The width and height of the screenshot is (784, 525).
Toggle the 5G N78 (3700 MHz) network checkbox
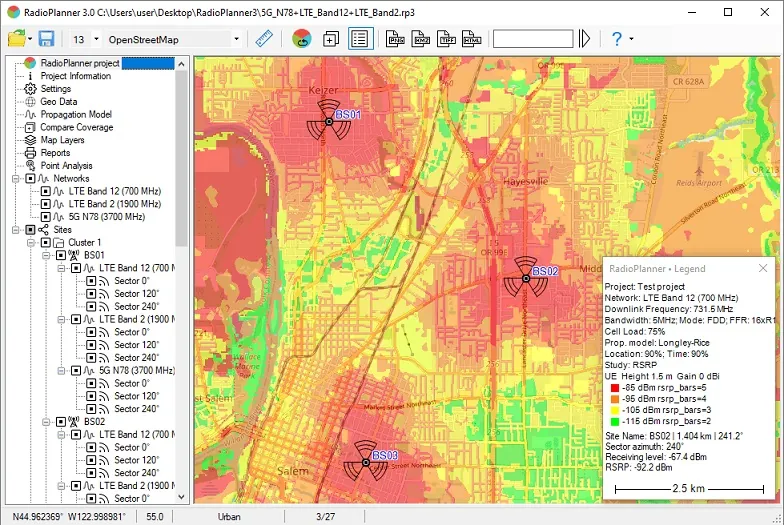(x=46, y=216)
